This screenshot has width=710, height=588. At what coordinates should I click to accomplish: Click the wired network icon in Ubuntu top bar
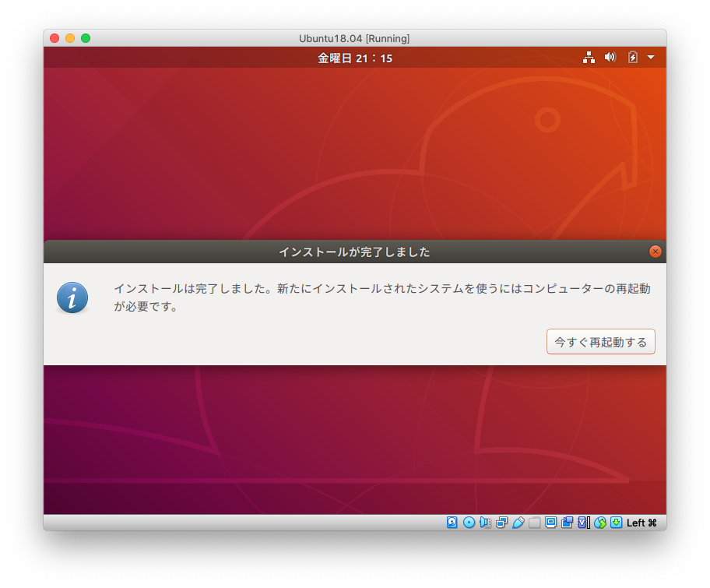tap(589, 57)
